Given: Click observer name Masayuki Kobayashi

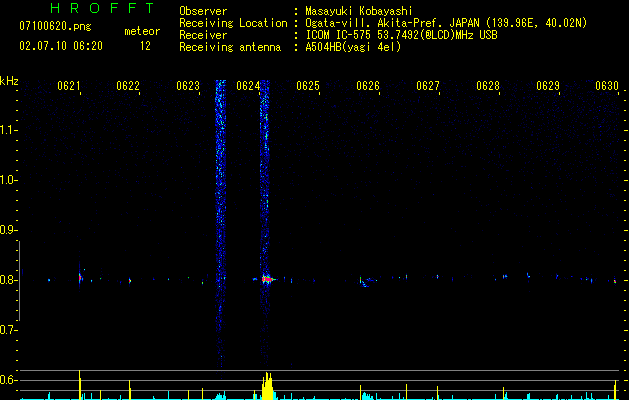Looking at the screenshot, I should 359,11.
